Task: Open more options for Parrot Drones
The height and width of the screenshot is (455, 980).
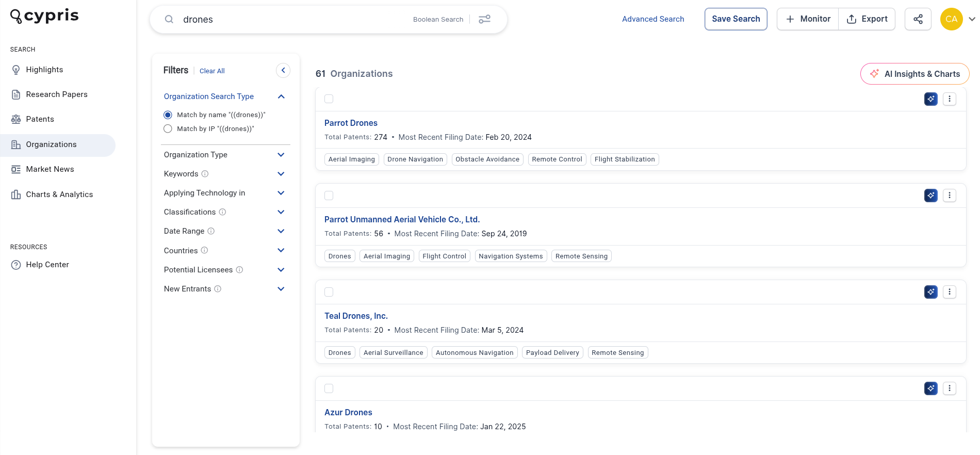Action: 949,99
